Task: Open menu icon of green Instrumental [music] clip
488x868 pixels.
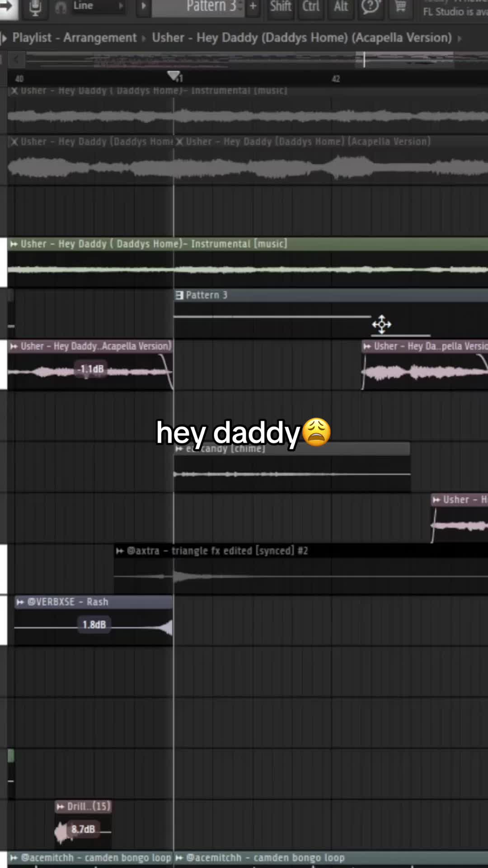Action: 14,244
